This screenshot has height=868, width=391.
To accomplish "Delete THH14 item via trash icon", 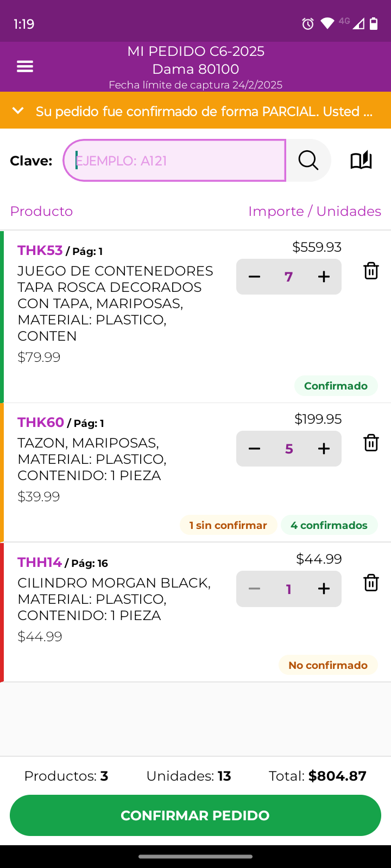I will coord(371,583).
